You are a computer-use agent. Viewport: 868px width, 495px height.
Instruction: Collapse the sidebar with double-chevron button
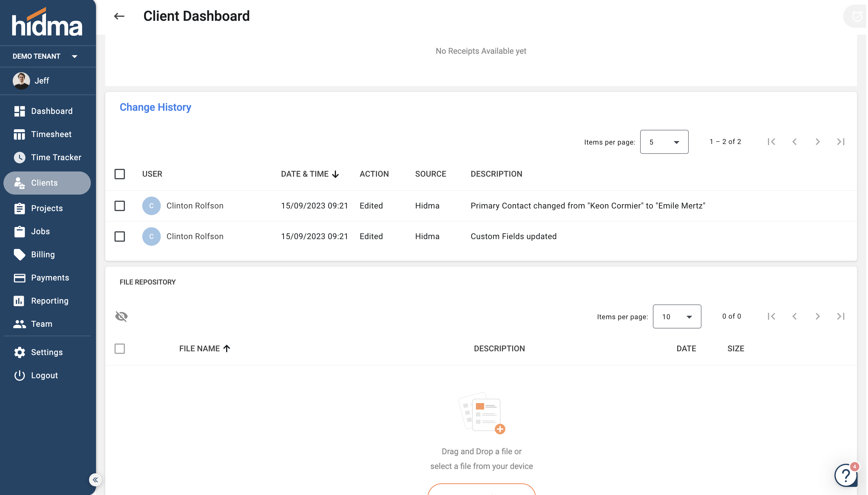pyautogui.click(x=95, y=480)
